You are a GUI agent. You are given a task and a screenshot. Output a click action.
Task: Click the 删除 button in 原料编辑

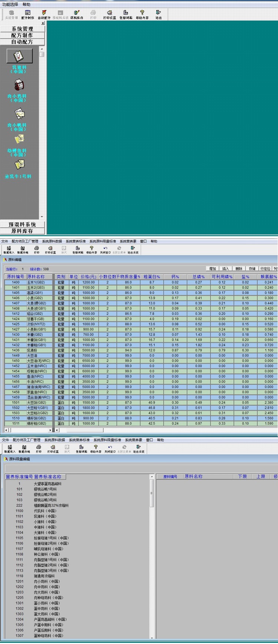pyautogui.click(x=239, y=268)
